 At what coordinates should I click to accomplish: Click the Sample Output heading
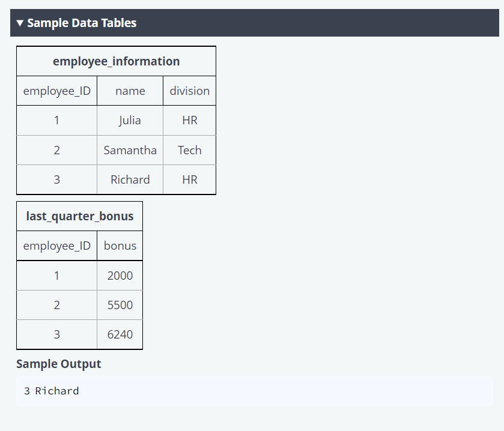58,364
